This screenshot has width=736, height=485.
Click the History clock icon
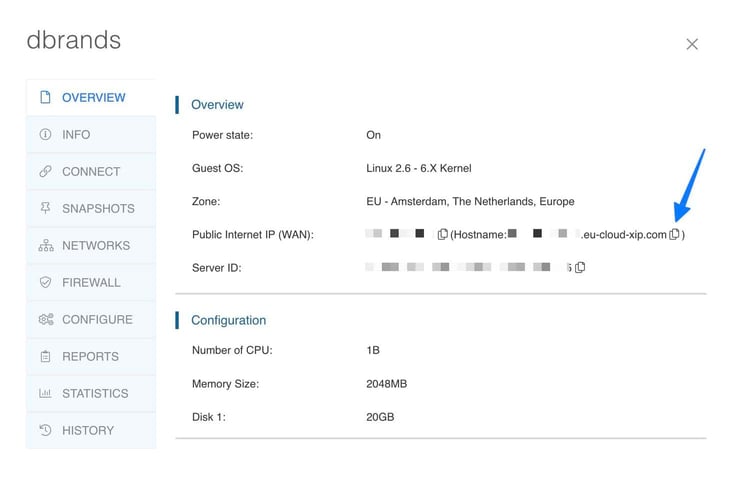45,430
